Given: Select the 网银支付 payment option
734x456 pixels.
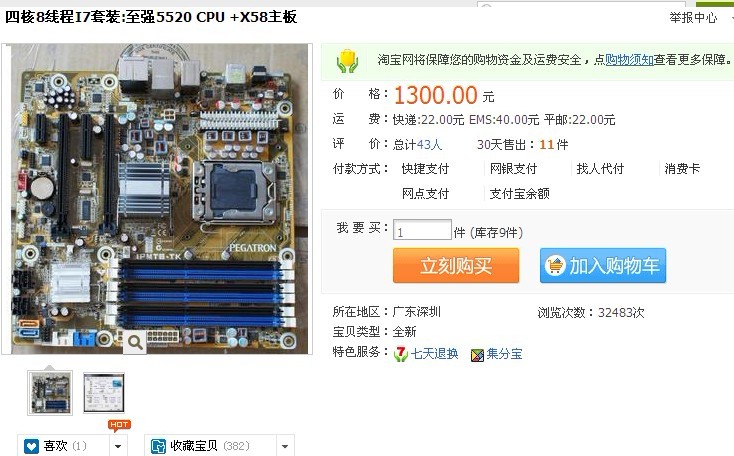Looking at the screenshot, I should [513, 169].
